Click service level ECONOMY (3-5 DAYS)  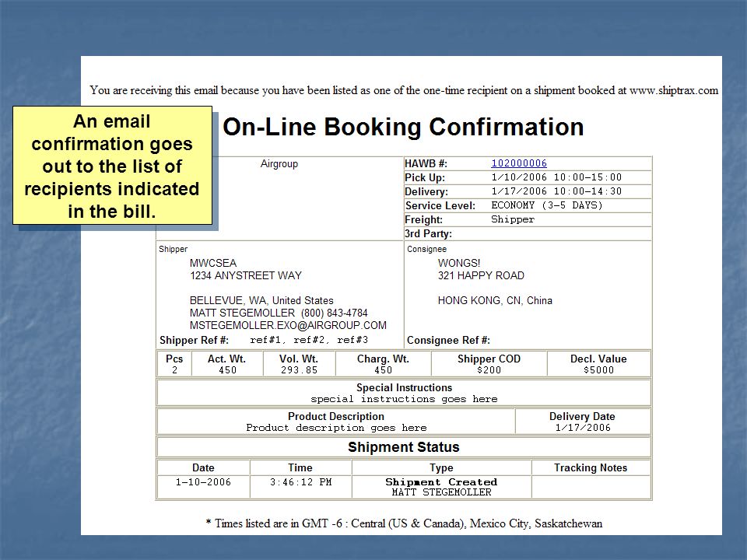[x=547, y=205]
